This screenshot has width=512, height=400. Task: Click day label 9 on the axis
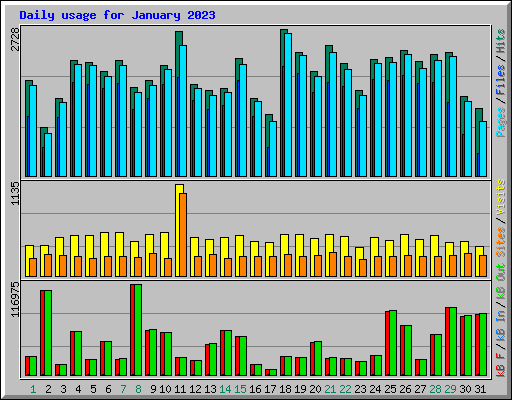(153, 389)
